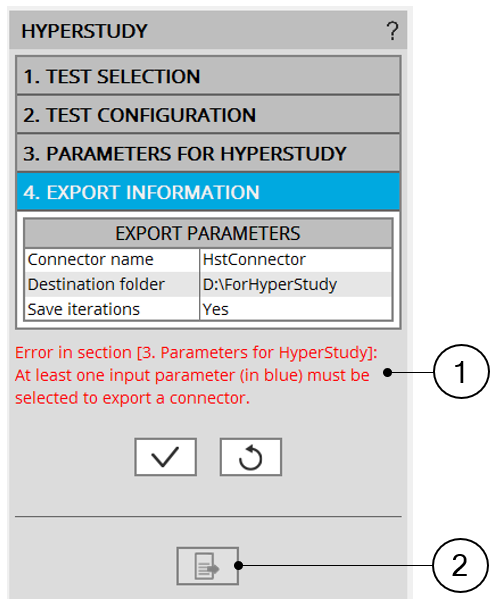
Task: Click the HYPERSTUDY panel title
Action: coord(84,31)
